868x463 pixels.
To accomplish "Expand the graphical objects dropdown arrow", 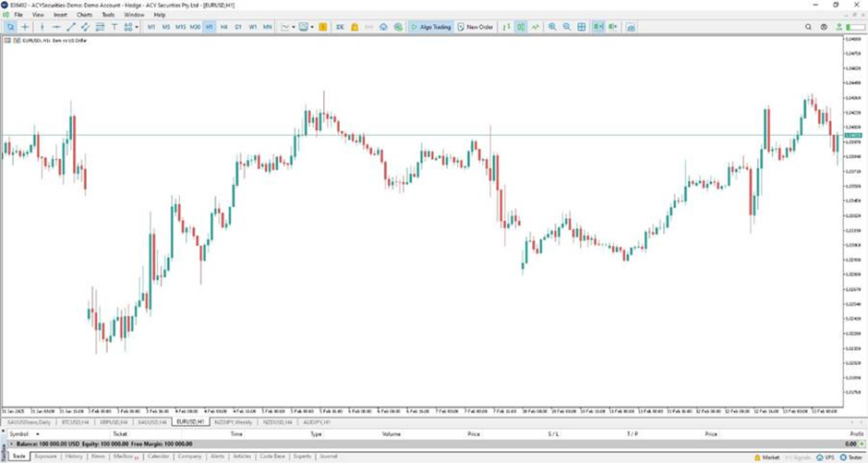I will coord(135,27).
